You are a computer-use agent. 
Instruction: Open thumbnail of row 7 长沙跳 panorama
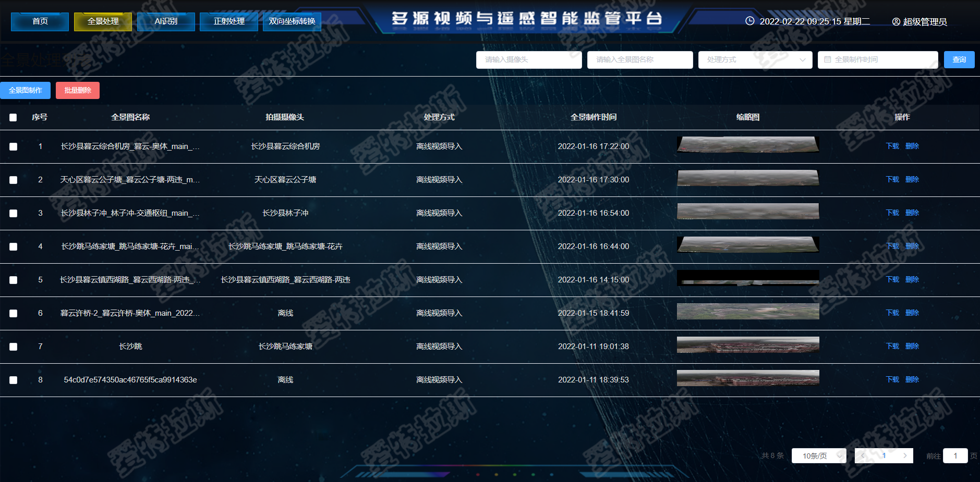[747, 345]
